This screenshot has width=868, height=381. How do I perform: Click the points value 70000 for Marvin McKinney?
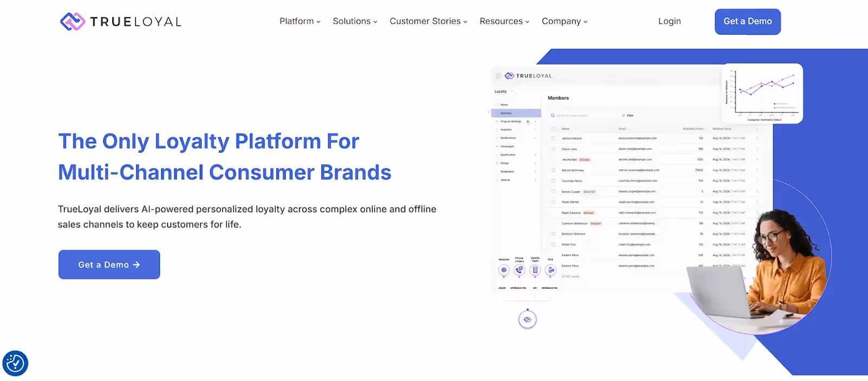point(699,170)
